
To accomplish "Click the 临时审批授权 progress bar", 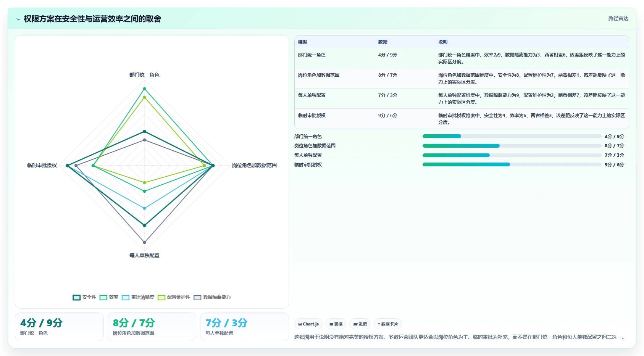I will pos(512,164).
